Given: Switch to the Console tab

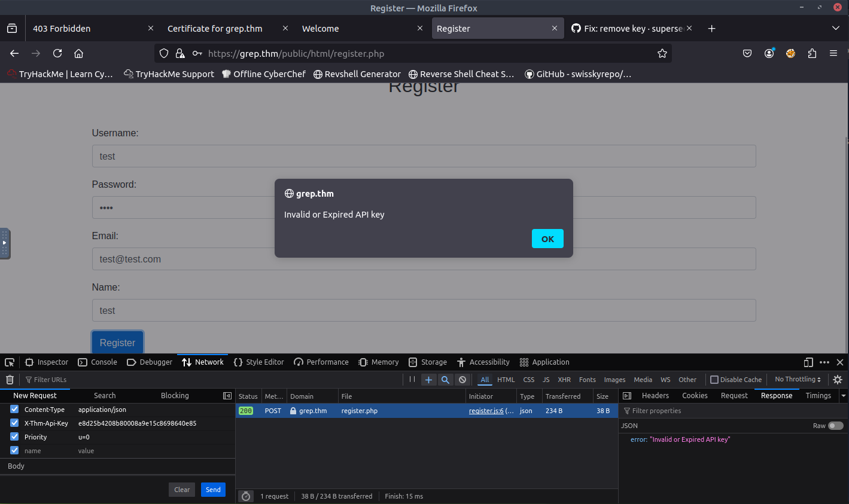Looking at the screenshot, I should click(98, 362).
